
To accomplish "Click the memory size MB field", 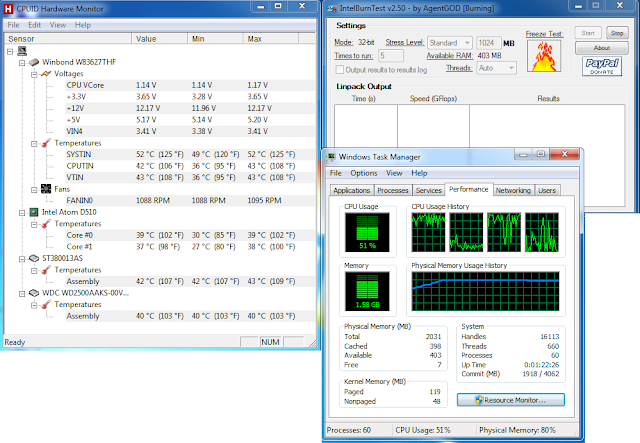I will click(488, 43).
